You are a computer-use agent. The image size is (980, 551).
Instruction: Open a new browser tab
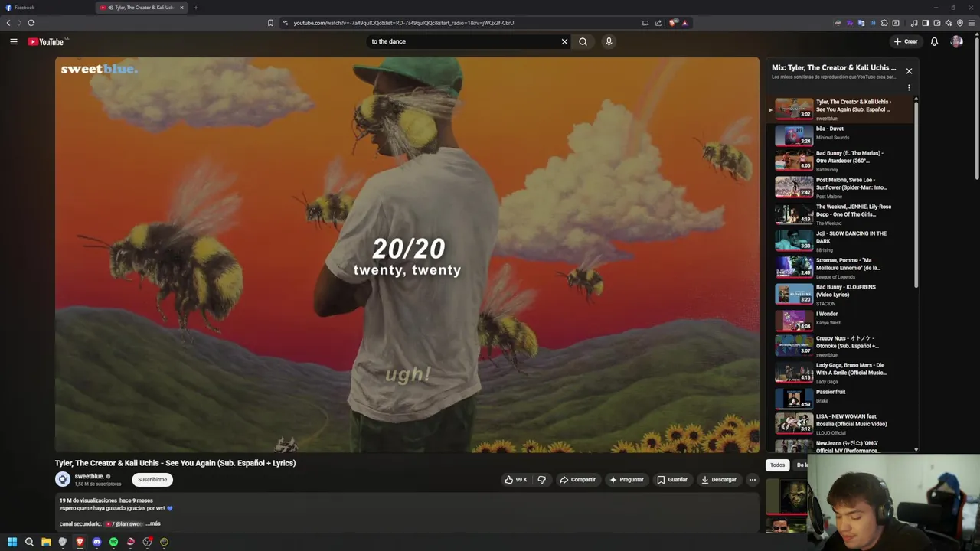click(x=196, y=8)
